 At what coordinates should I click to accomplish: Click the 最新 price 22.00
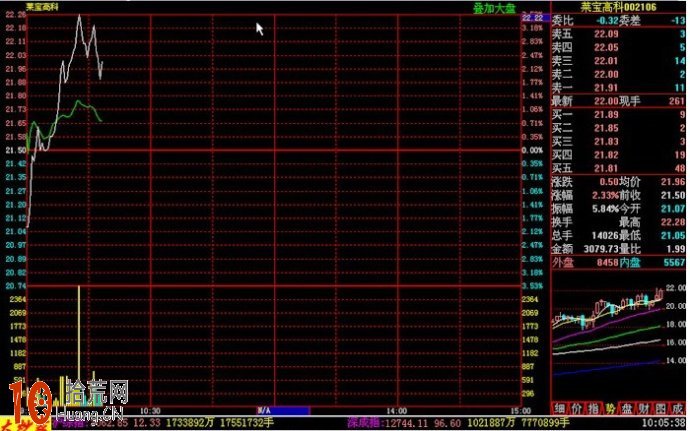[x=606, y=101]
